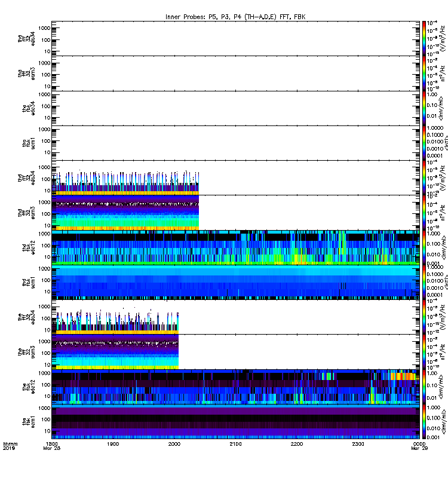Viewport: 448px width, 478px height.
Task: Click the red-orange burst in the fbk edc12 panel
Action: (403, 376)
